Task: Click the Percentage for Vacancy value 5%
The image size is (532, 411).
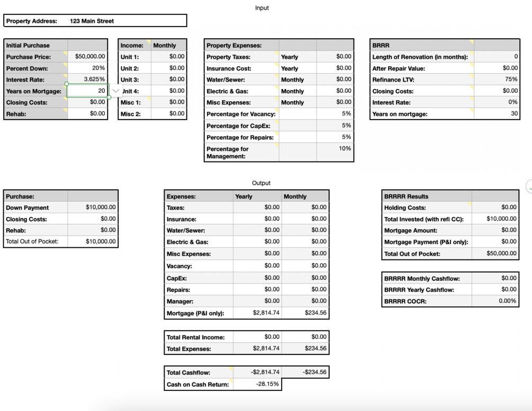Action: pos(335,114)
